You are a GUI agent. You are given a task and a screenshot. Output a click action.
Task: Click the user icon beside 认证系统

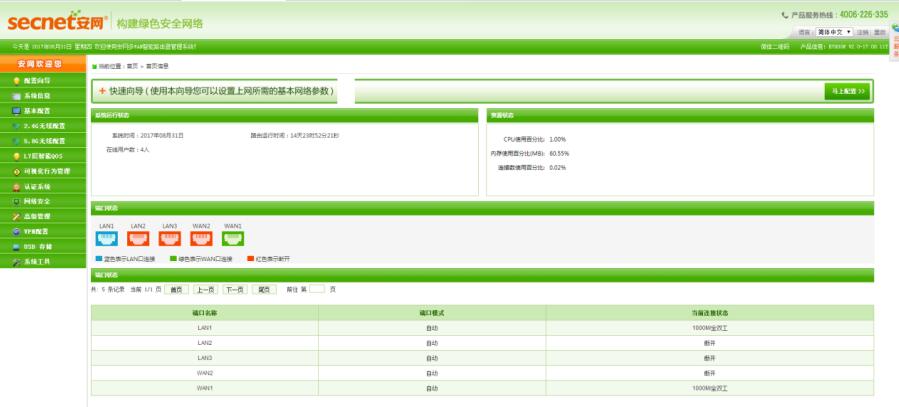pos(17,186)
